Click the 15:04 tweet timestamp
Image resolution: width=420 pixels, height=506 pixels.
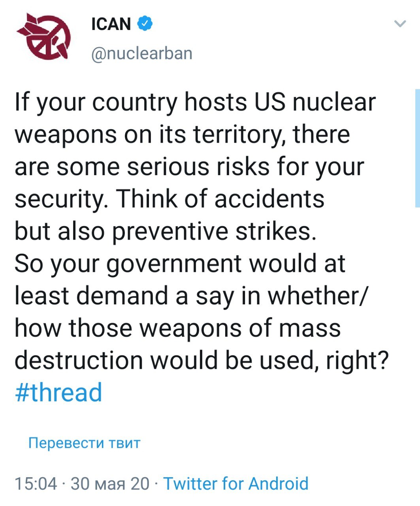point(36,483)
